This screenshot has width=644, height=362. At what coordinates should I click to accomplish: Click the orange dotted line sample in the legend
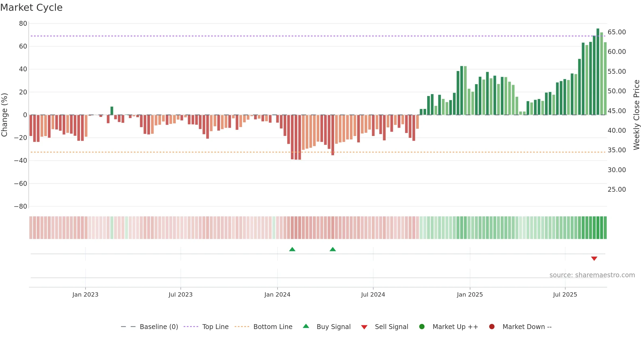(242, 327)
